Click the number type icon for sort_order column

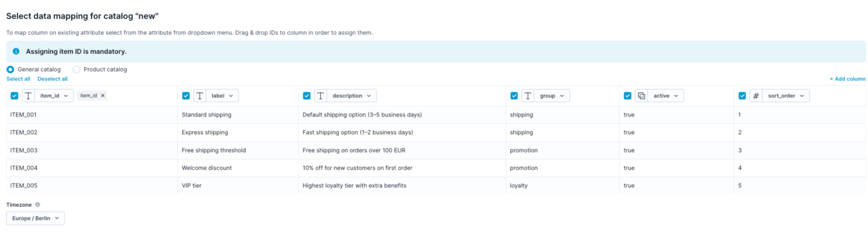tap(756, 96)
